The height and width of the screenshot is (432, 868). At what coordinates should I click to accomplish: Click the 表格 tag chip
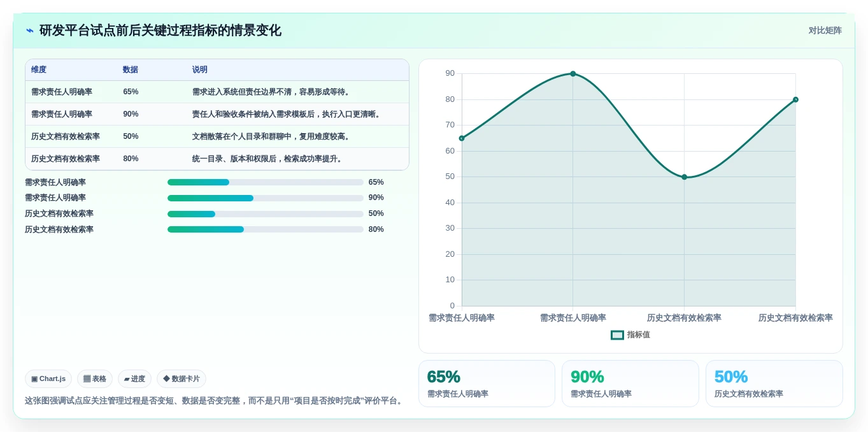click(95, 378)
